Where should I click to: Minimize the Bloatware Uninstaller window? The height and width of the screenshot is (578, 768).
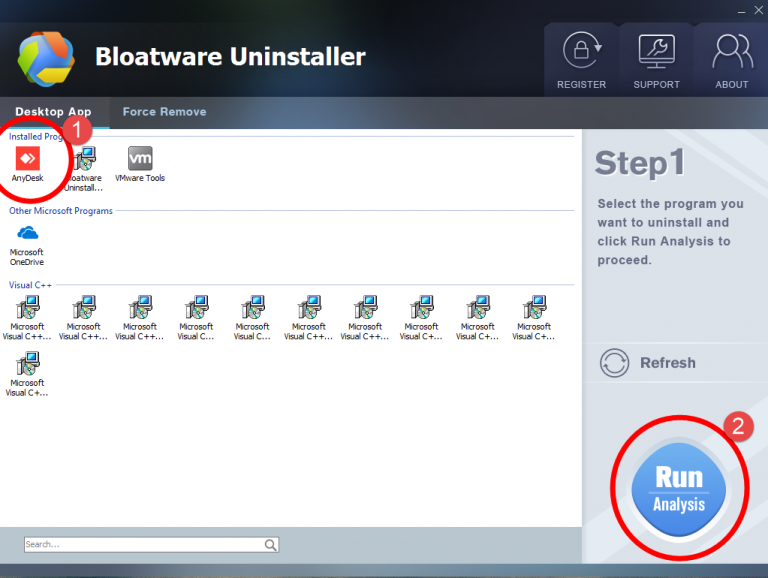[x=742, y=11]
